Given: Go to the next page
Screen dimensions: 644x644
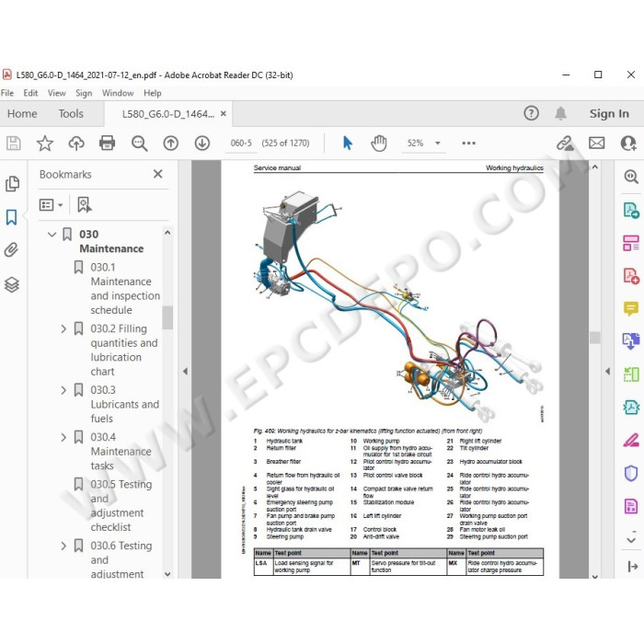Looking at the screenshot, I should pos(202,144).
